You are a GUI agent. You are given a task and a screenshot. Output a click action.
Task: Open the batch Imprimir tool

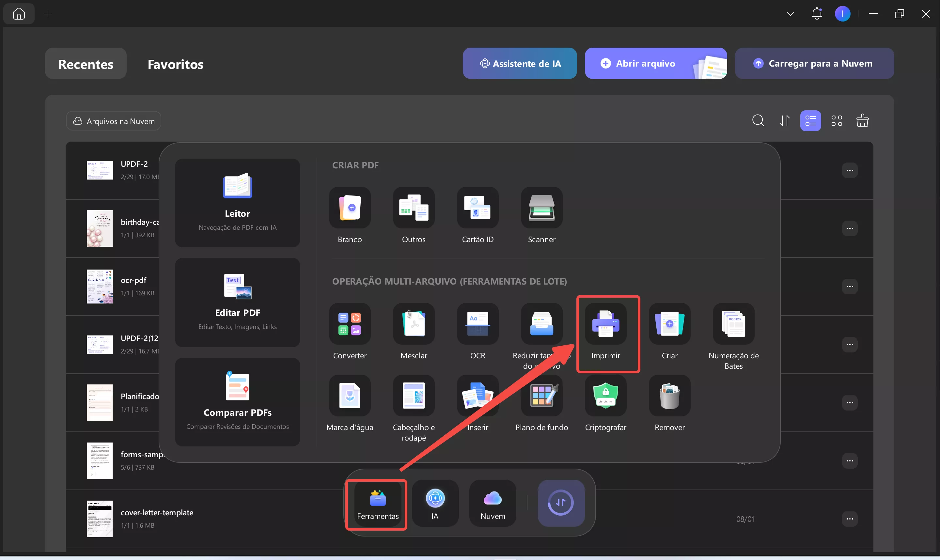(605, 324)
